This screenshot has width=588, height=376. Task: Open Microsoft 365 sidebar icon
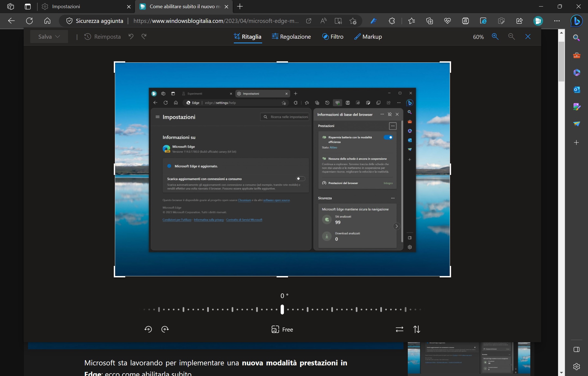tap(577, 72)
